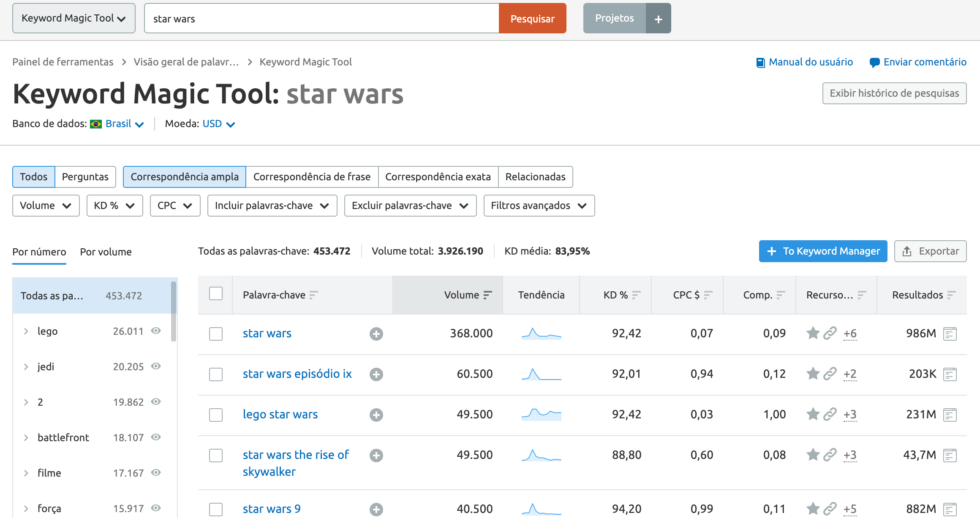Click the 'star wars' search input field
The image size is (980, 518).
(322, 18)
